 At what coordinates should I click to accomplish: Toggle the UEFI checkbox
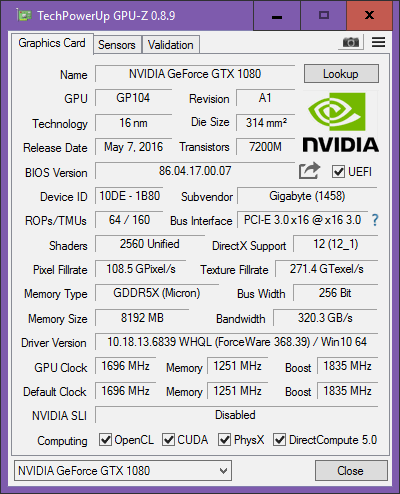[338, 172]
